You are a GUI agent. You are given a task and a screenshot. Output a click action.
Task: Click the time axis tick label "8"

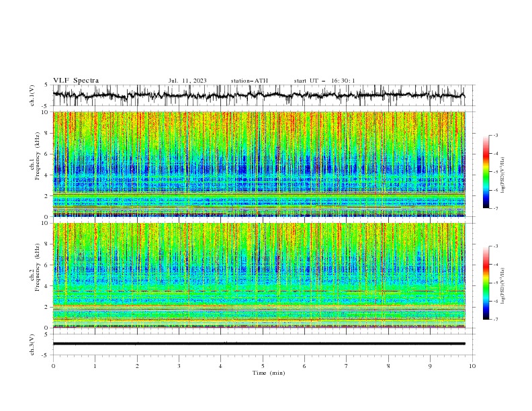pyautogui.click(x=388, y=366)
